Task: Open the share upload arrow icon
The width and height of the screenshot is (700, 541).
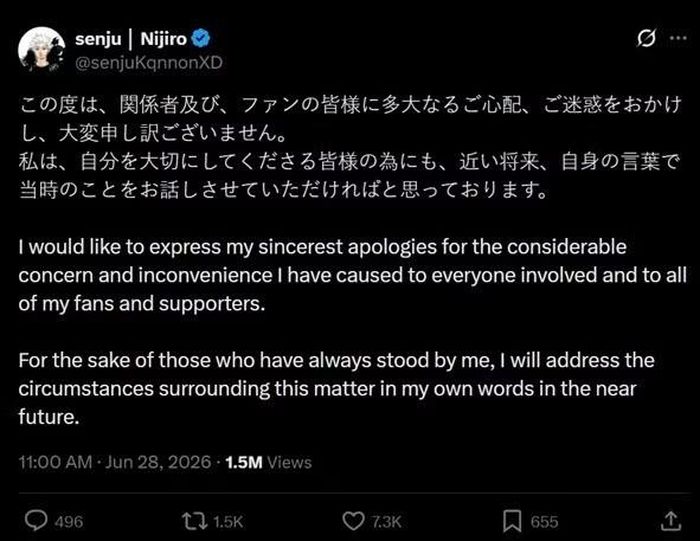Action: [x=671, y=521]
